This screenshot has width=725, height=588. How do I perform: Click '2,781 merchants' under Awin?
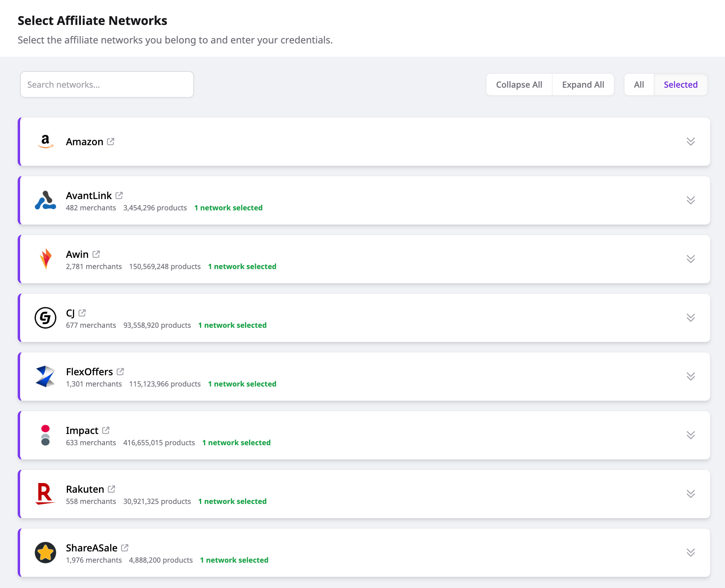pos(94,267)
